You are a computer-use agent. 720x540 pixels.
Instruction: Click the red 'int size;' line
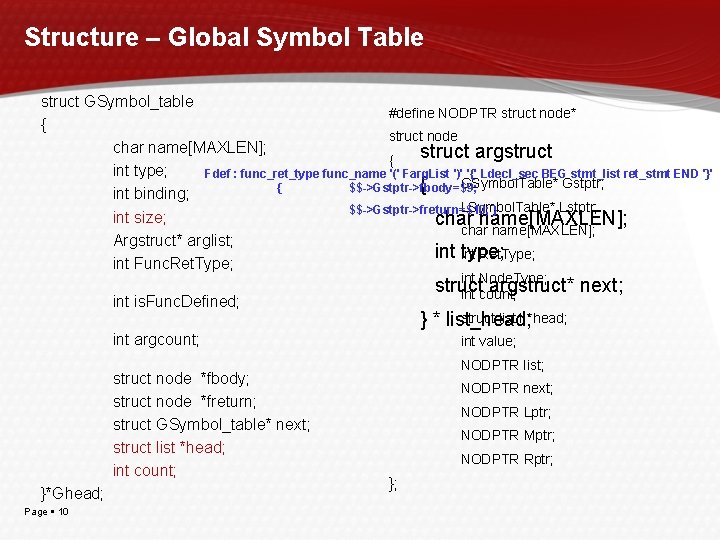click(139, 217)
